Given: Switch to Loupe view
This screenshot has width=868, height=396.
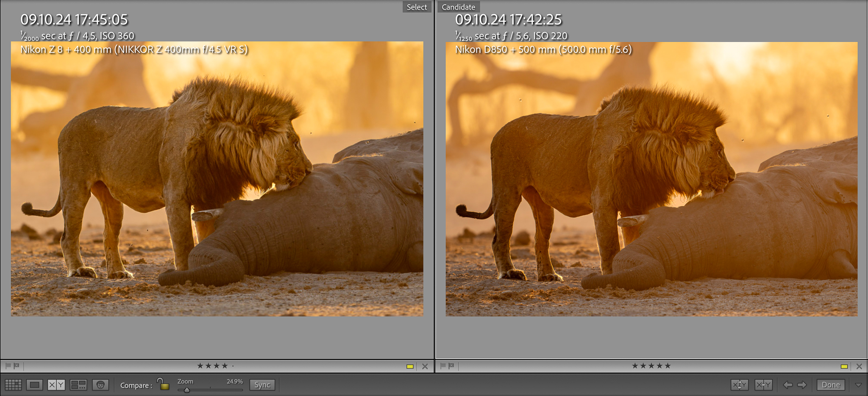Looking at the screenshot, I should pyautogui.click(x=35, y=385).
